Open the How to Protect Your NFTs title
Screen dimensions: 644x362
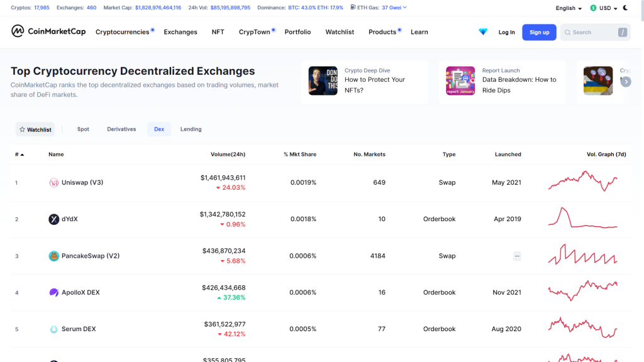[375, 85]
